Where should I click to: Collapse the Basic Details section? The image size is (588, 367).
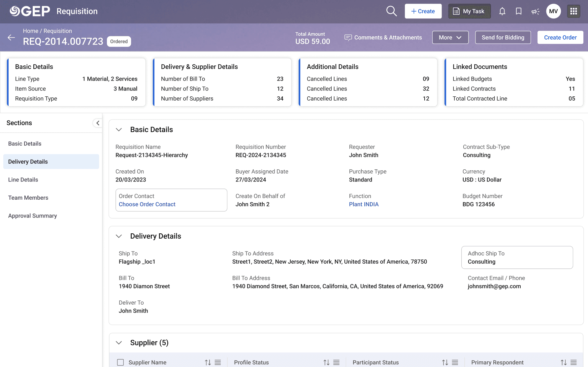click(x=119, y=130)
